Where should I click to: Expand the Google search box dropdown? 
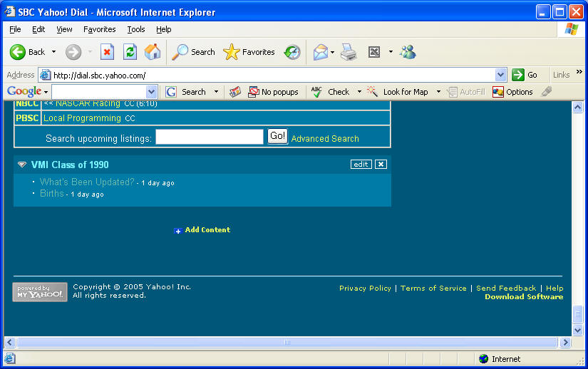pos(151,92)
